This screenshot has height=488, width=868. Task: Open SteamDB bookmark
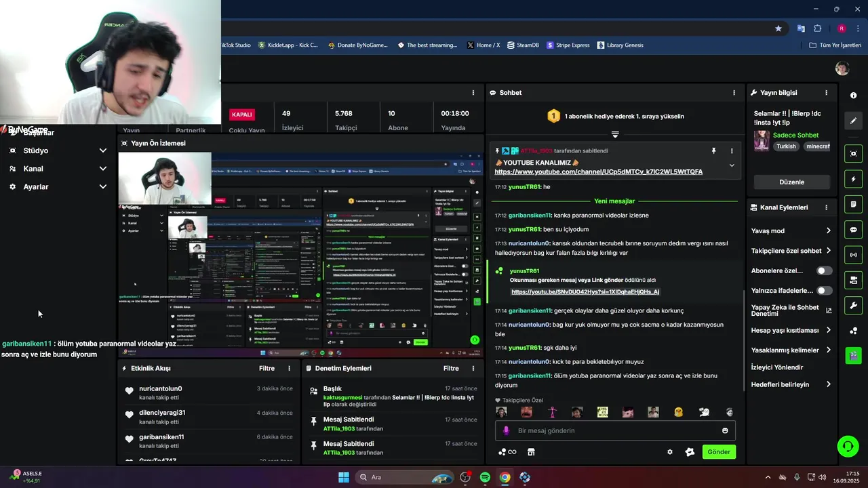[522, 45]
